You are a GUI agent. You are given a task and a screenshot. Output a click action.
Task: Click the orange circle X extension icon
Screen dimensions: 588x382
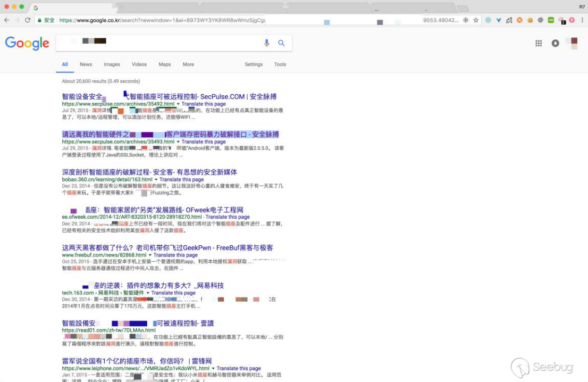pyautogui.click(x=519, y=20)
